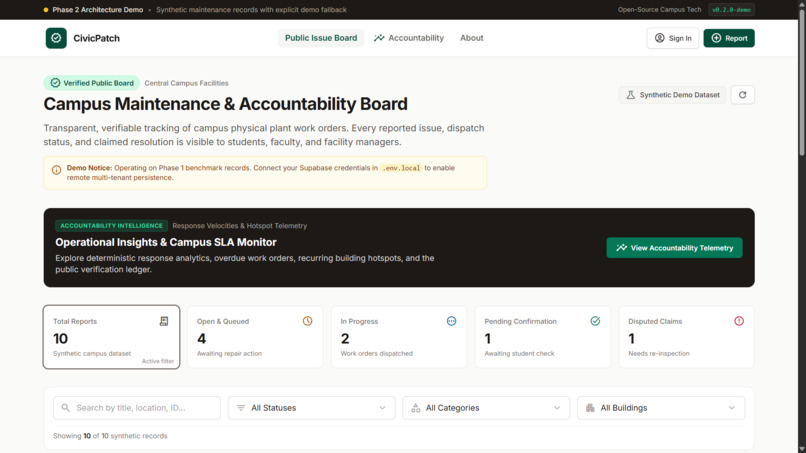Click the Phase 2 Architecture Demo label
Screen dimensions: 806x453
(x=98, y=10)
